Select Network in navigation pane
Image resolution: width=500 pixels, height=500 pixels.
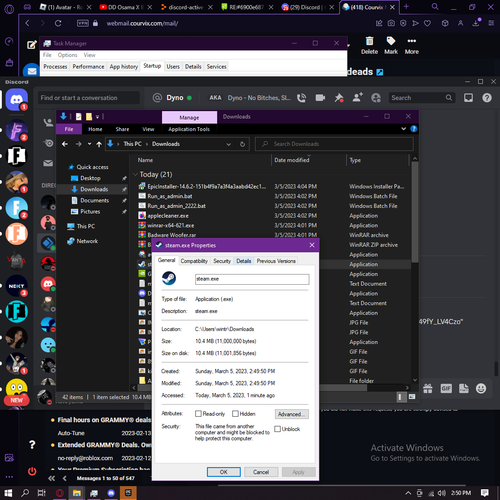[87, 241]
